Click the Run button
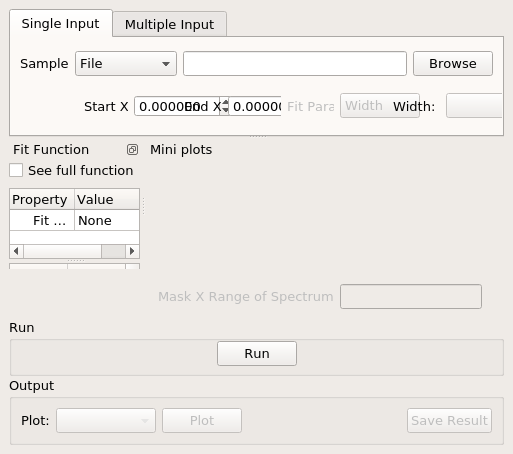 click(x=257, y=353)
